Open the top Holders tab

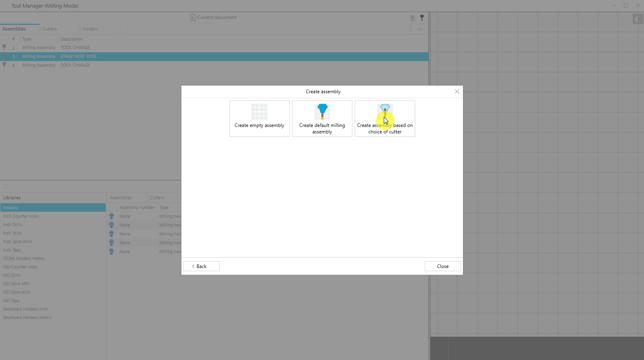(91, 29)
